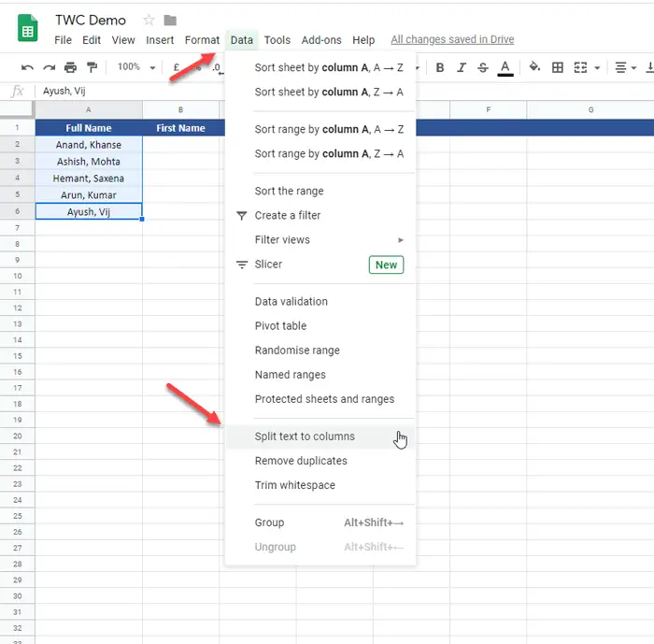The height and width of the screenshot is (644, 654).
Task: Open the File menu
Action: [63, 40]
